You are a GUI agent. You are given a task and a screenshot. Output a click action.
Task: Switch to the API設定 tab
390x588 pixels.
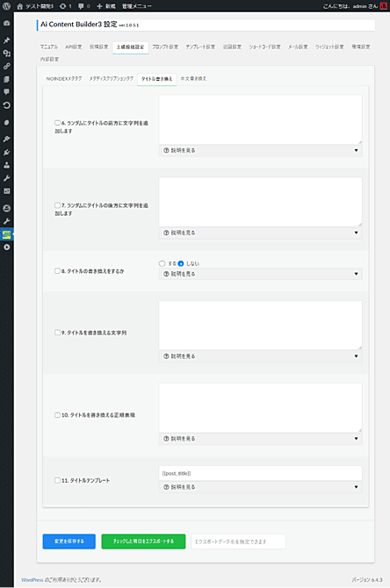point(74,47)
